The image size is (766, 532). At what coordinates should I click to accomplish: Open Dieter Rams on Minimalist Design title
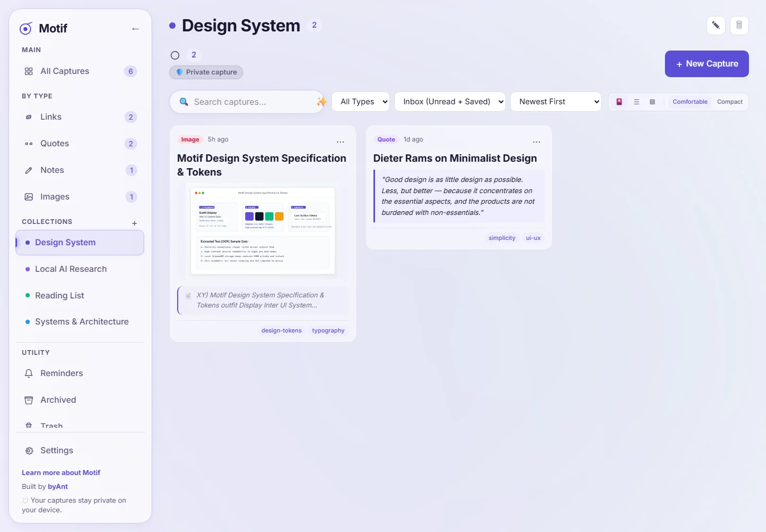[x=455, y=158]
